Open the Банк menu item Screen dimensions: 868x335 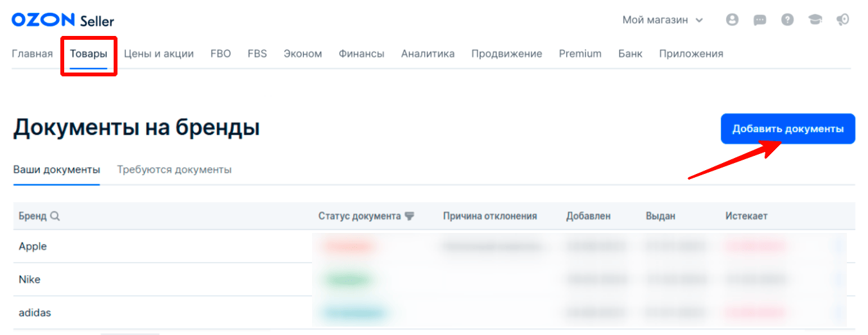tap(630, 54)
